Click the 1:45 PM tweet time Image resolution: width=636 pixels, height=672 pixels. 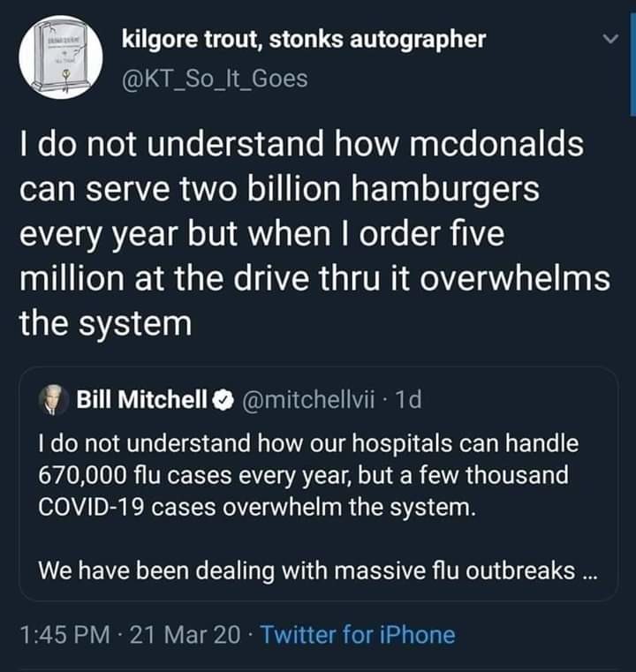click(x=63, y=634)
